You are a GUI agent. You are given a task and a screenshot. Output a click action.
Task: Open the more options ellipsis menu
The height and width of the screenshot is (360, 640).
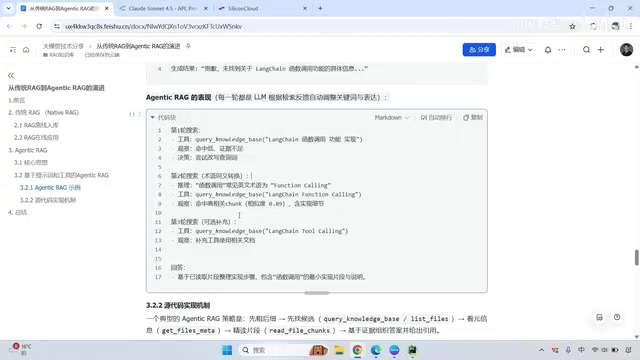point(562,50)
